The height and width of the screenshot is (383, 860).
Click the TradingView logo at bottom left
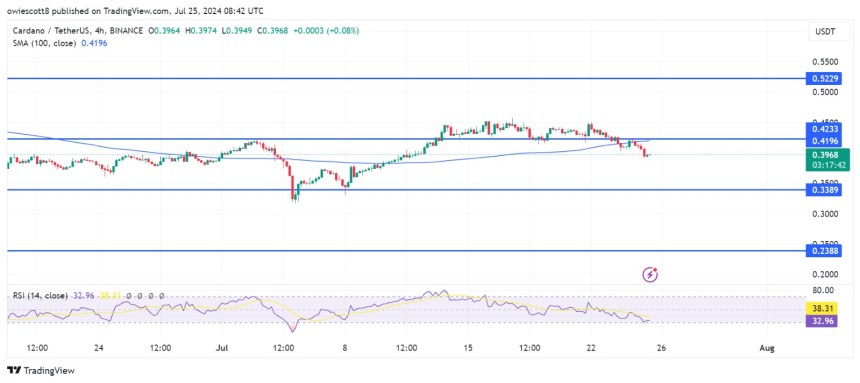click(x=41, y=370)
